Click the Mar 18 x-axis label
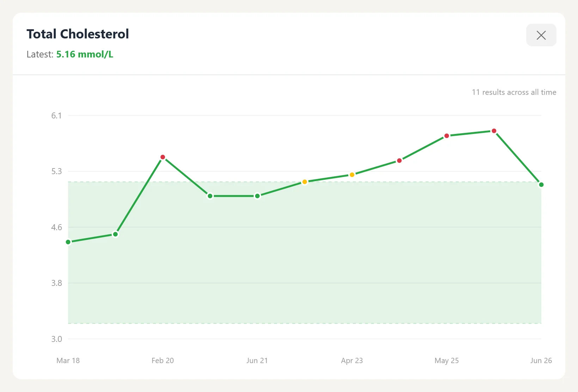The image size is (578, 392). click(68, 360)
